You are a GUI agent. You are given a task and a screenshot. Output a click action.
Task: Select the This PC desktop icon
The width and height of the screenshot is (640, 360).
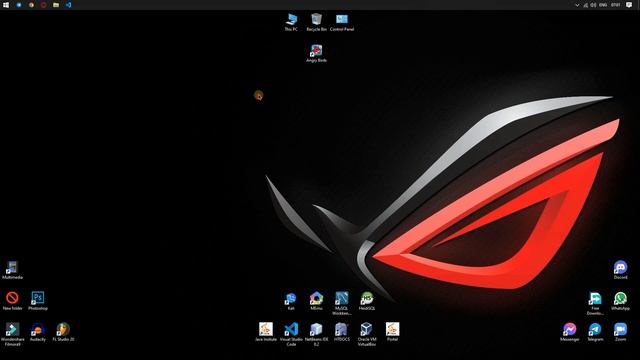[x=291, y=22]
